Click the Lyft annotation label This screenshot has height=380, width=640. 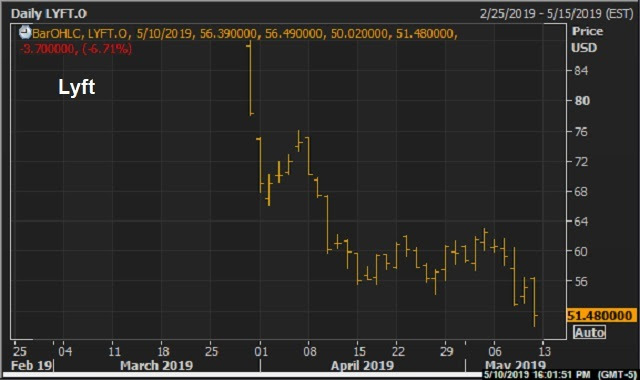pos(77,87)
